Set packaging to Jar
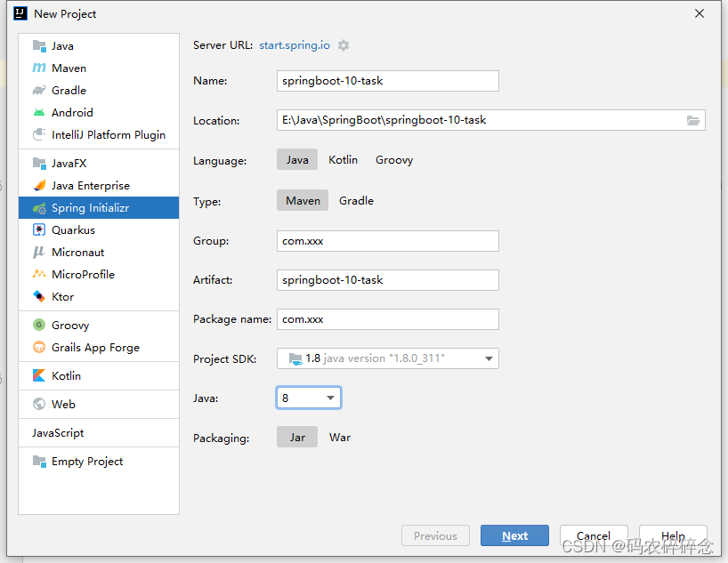The height and width of the screenshot is (563, 728). [297, 438]
